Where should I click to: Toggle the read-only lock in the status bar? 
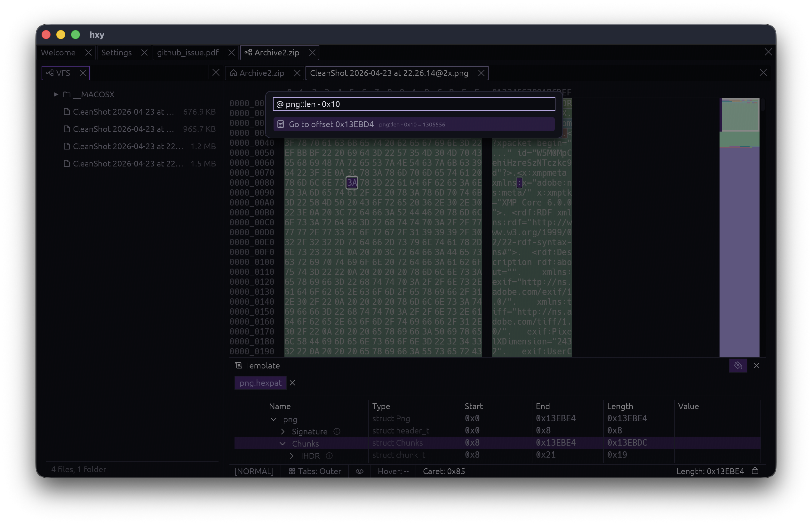(755, 471)
